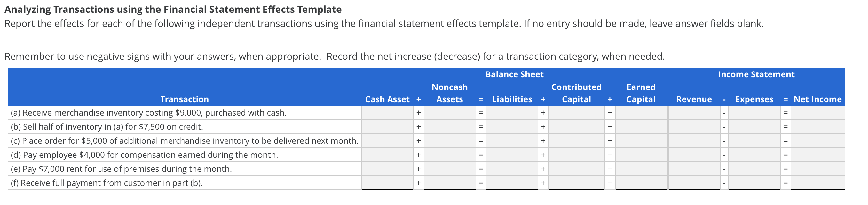
Task: Click the Liabilities field for transaction (b)
Action: click(512, 126)
